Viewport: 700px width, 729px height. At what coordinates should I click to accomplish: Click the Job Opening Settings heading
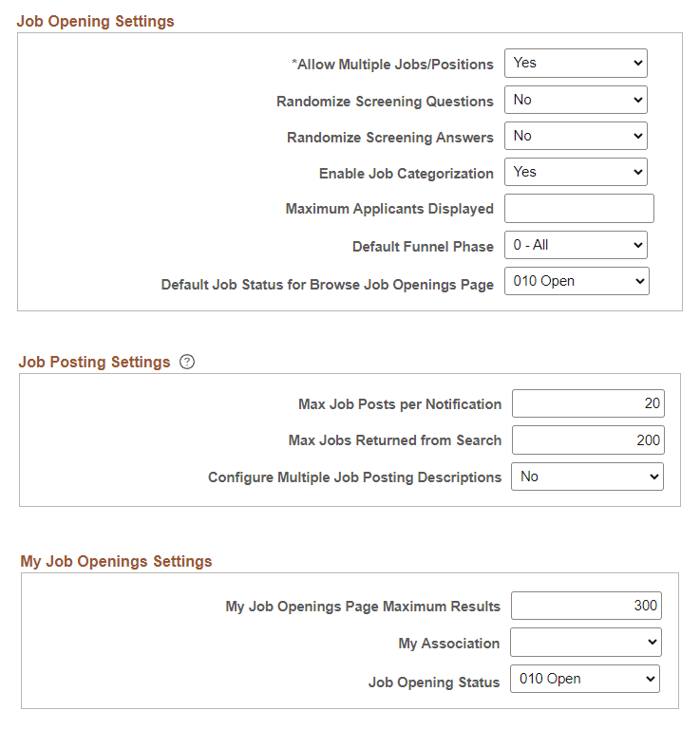click(95, 22)
